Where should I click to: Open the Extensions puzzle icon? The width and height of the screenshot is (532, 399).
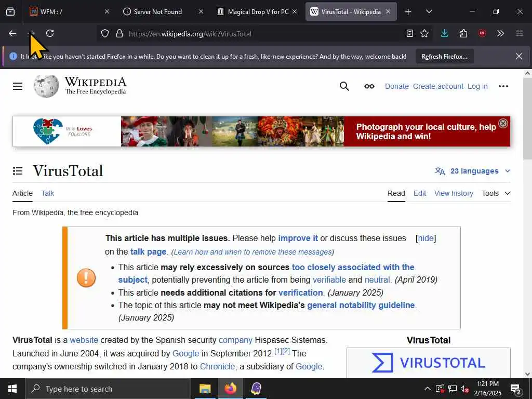coord(463,33)
